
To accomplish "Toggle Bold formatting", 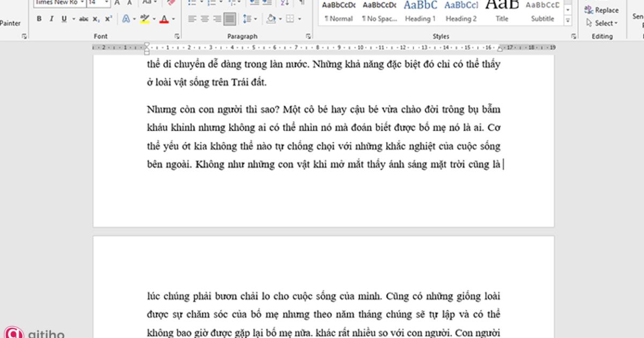I will [x=39, y=19].
